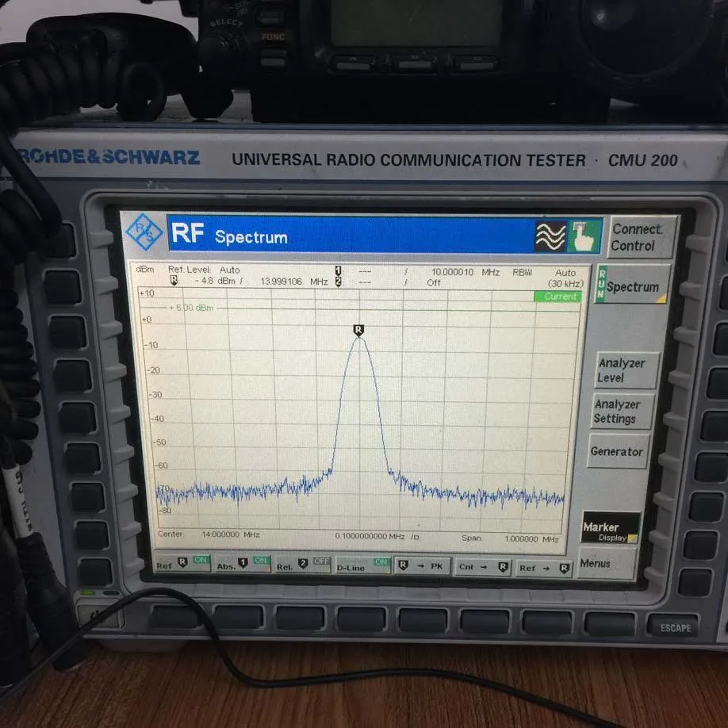Click the marker 1 icon in the header row
This screenshot has height=728, width=728.
(338, 270)
